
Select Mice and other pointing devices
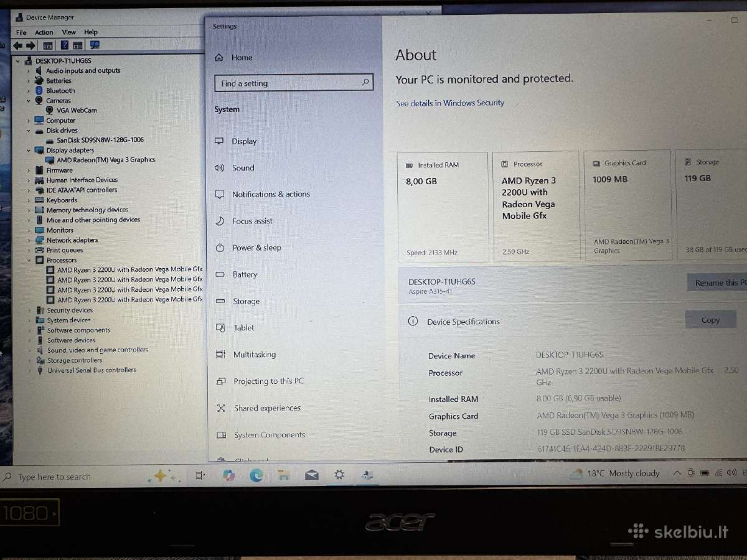pyautogui.click(x=93, y=220)
